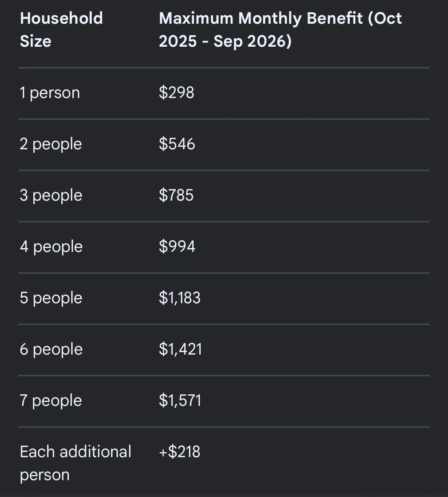Viewport: 448px width, 497px height.
Task: Select the 6 people row label
Action: coord(51,350)
